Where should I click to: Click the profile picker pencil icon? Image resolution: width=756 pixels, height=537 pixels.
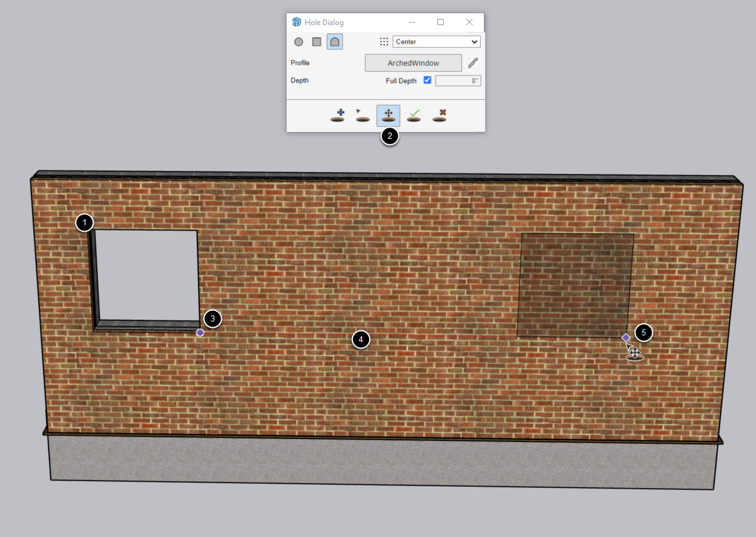click(473, 63)
